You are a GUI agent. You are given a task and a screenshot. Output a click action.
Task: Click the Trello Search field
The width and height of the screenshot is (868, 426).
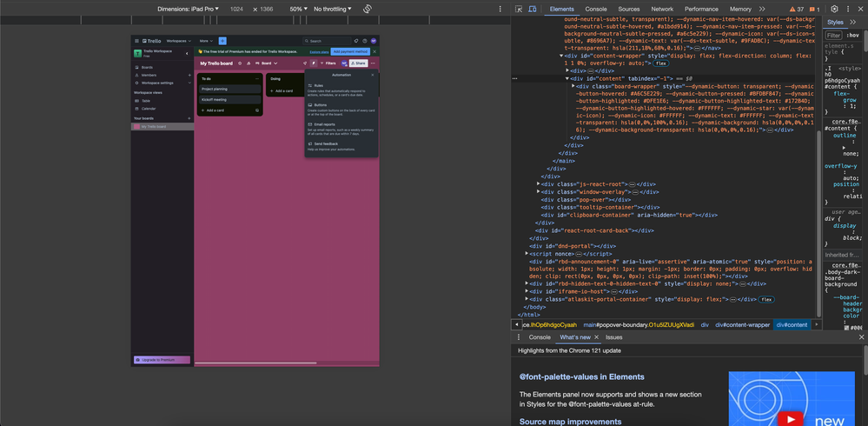pos(325,41)
